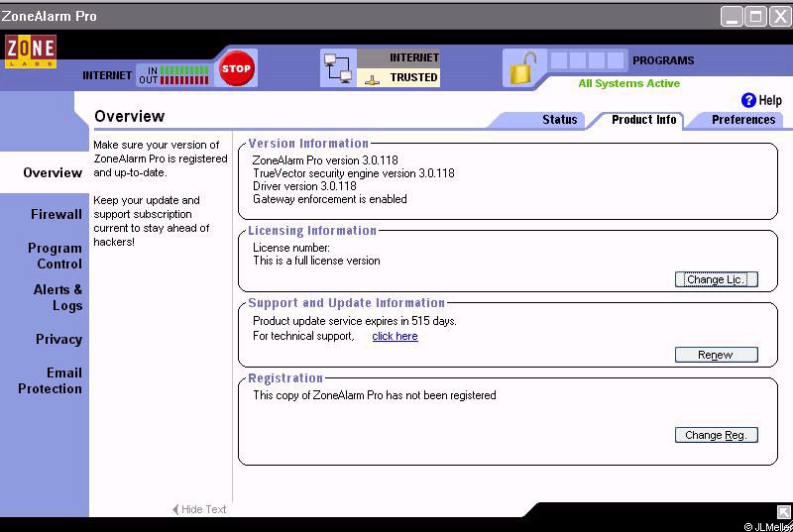Click the yellow Internet Lock padlock icon
Viewport: 793px width, 532px height.
[523, 68]
